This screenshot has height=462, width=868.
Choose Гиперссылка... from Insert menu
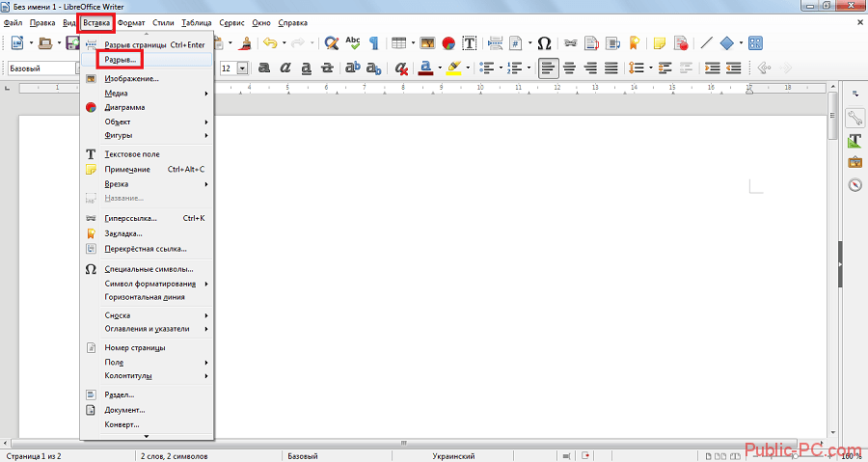(130, 218)
